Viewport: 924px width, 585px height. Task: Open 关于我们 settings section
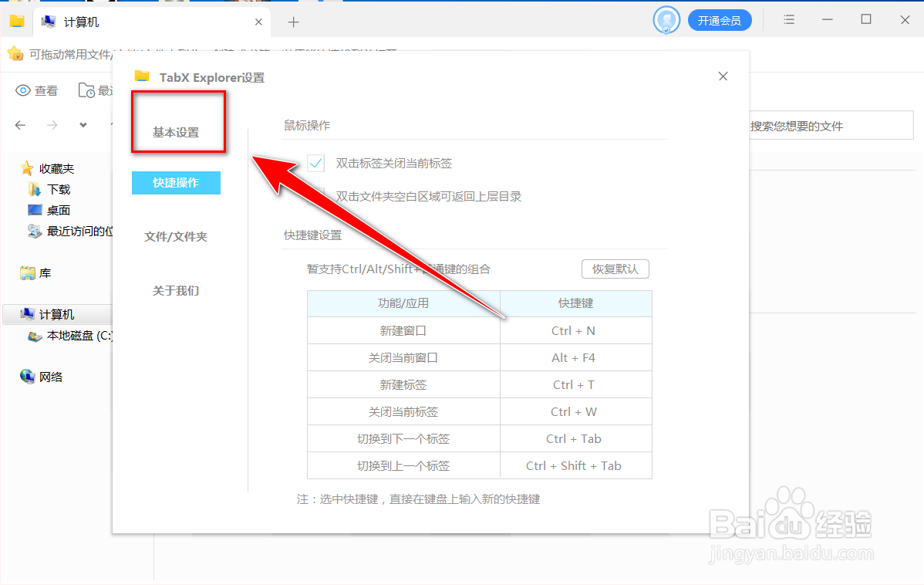tap(176, 291)
